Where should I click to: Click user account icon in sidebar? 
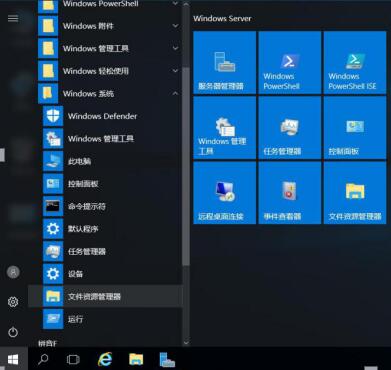pos(13,272)
